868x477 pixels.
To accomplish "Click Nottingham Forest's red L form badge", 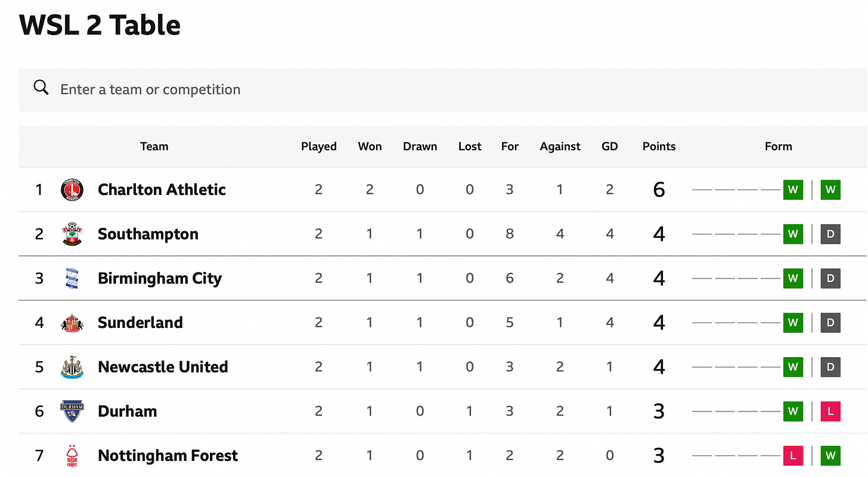I will tap(793, 456).
